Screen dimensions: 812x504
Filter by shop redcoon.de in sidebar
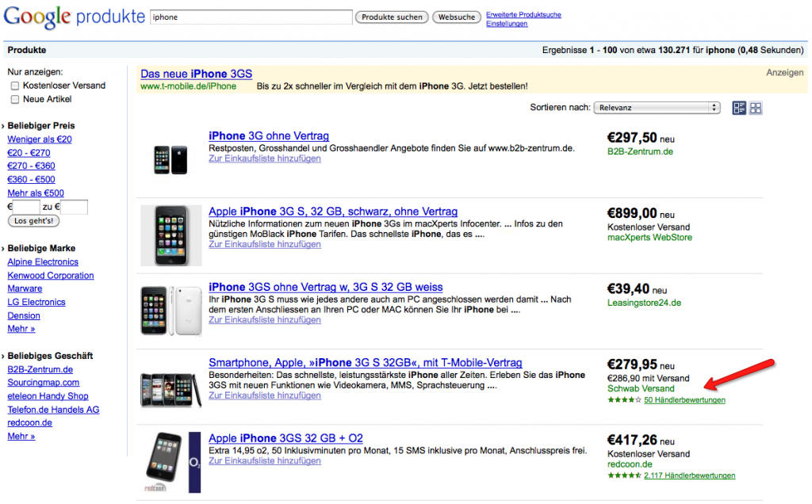tap(29, 422)
